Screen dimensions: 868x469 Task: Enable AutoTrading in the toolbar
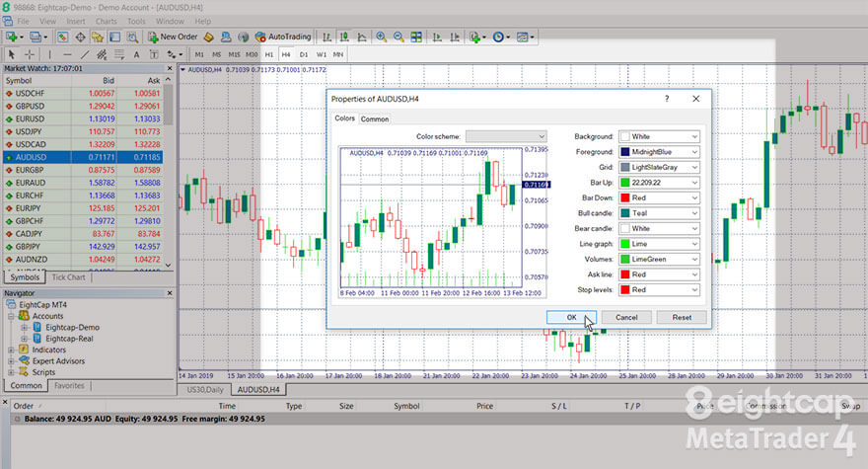point(283,37)
